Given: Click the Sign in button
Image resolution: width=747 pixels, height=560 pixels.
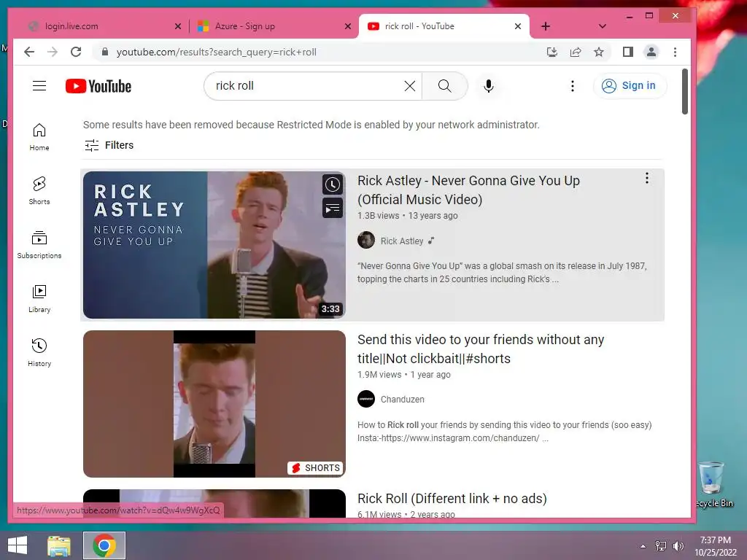Looking at the screenshot, I should (630, 86).
